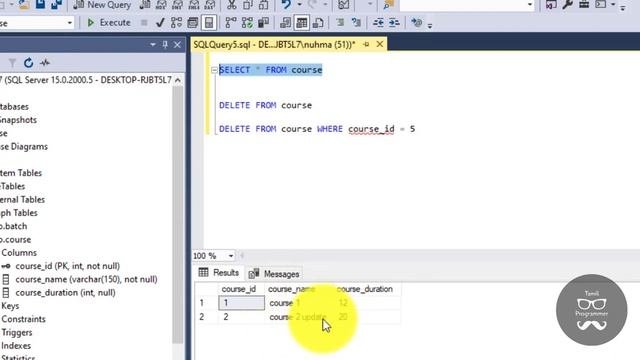Click Object Explorer Activity Monitor pulse icon
The height and width of the screenshot is (360, 640).
45,63
